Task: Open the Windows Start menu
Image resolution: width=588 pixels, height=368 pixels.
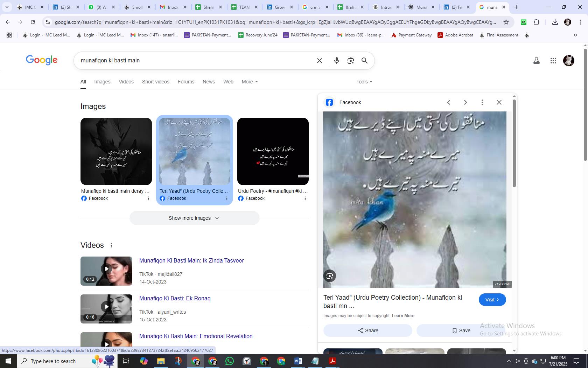Action: point(8,361)
